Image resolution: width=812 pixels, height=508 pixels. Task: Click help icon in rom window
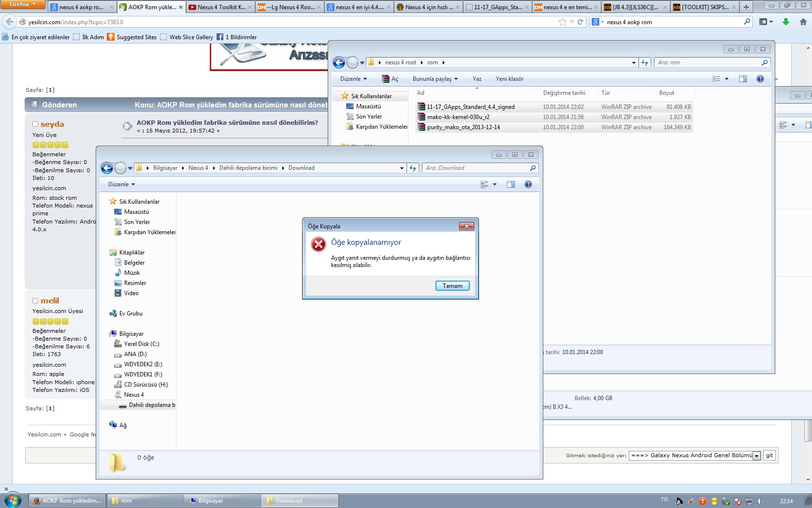pos(760,79)
